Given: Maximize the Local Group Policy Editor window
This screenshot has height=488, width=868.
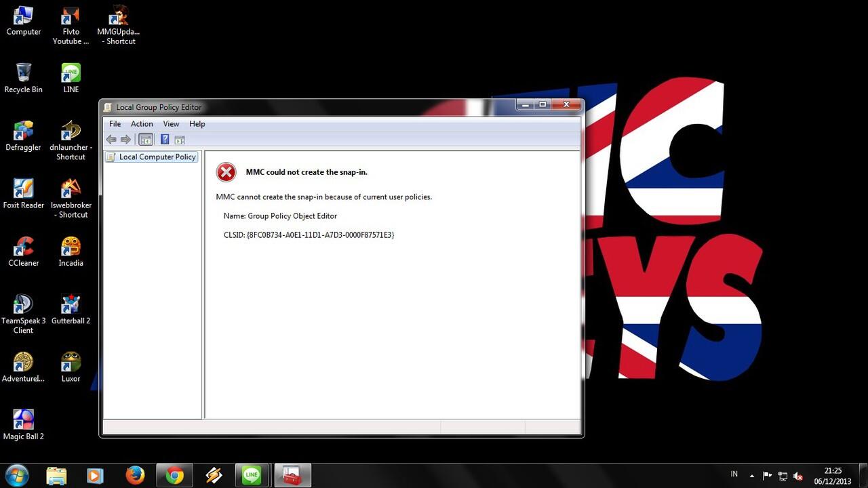Looking at the screenshot, I should tap(542, 104).
